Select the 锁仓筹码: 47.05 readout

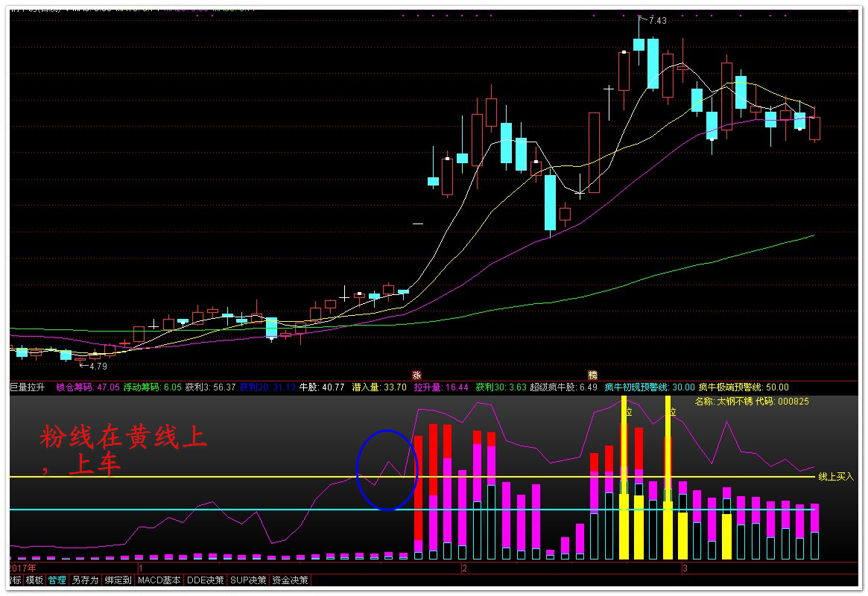tap(88, 387)
